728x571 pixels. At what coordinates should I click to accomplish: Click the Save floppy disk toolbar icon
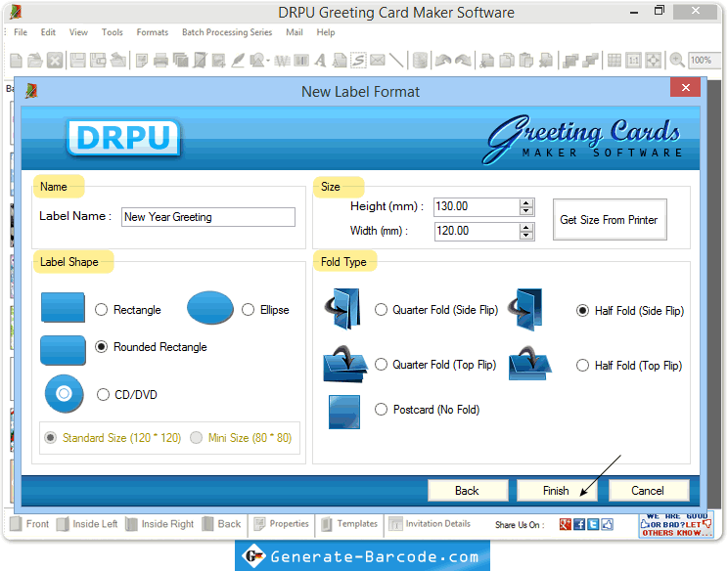point(77,61)
